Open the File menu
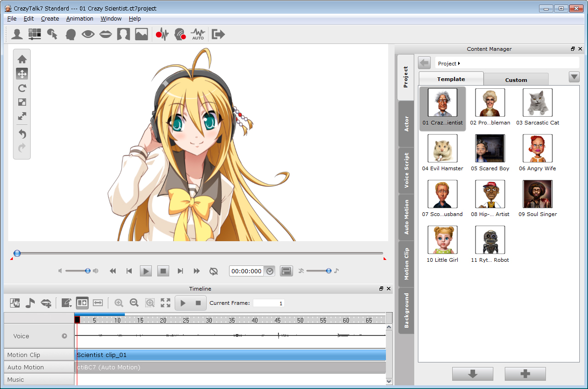Screen dimensions: 588x389 (12, 19)
